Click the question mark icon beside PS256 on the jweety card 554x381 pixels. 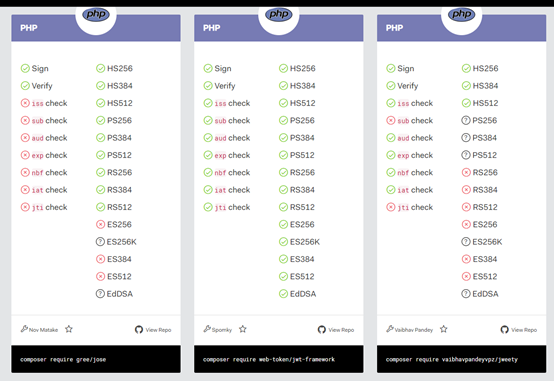click(x=466, y=121)
